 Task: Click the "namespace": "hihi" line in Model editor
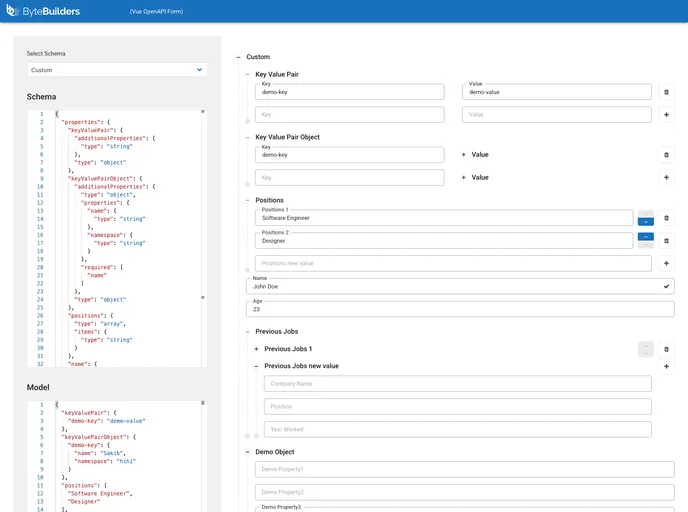click(x=105, y=461)
